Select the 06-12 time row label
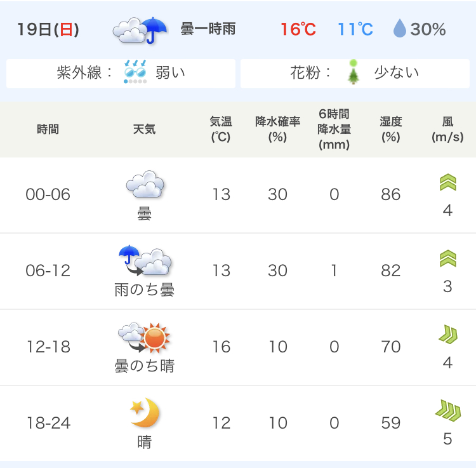This screenshot has width=476, height=468. tap(48, 271)
